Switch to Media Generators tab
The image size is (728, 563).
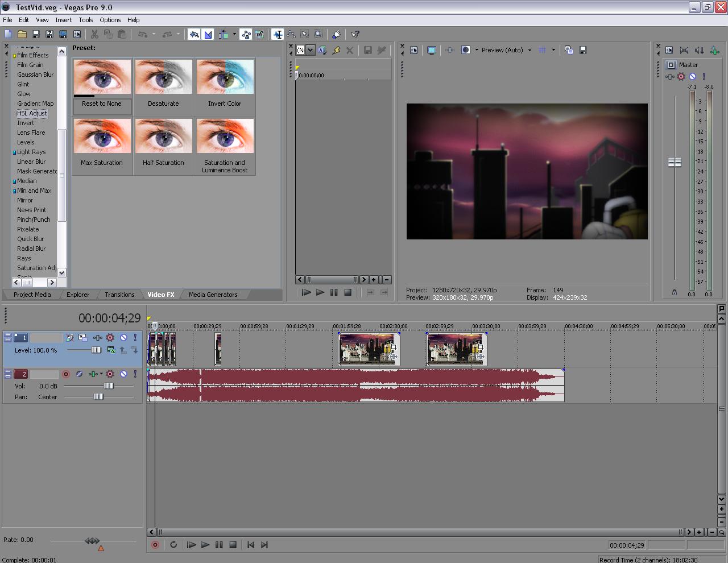213,295
